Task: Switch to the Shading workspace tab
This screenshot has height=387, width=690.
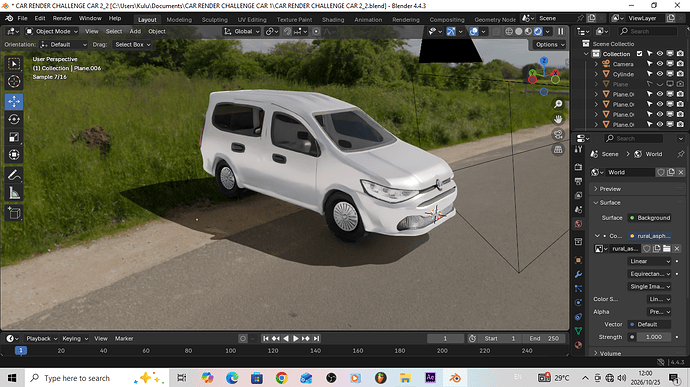Action: (x=333, y=20)
